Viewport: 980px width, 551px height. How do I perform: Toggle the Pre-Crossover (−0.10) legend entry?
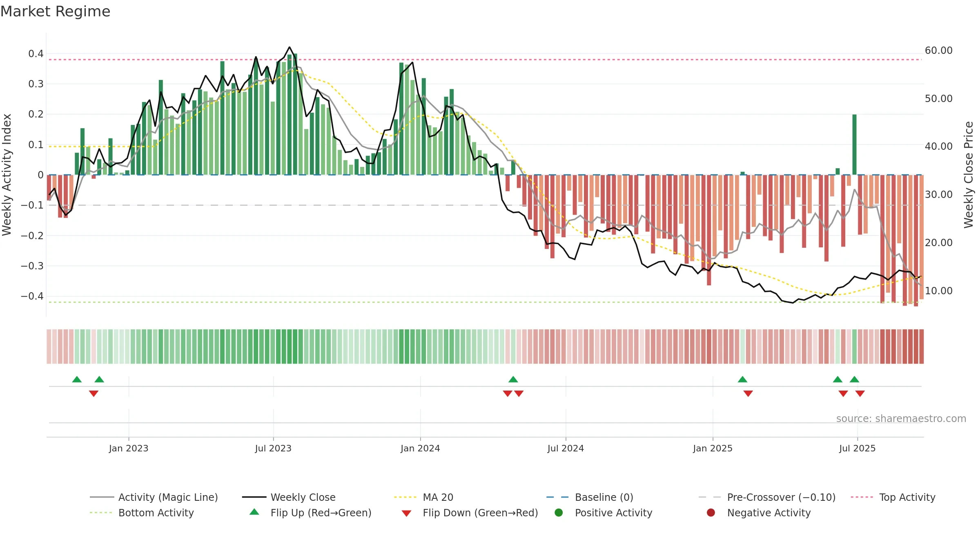[x=767, y=497]
